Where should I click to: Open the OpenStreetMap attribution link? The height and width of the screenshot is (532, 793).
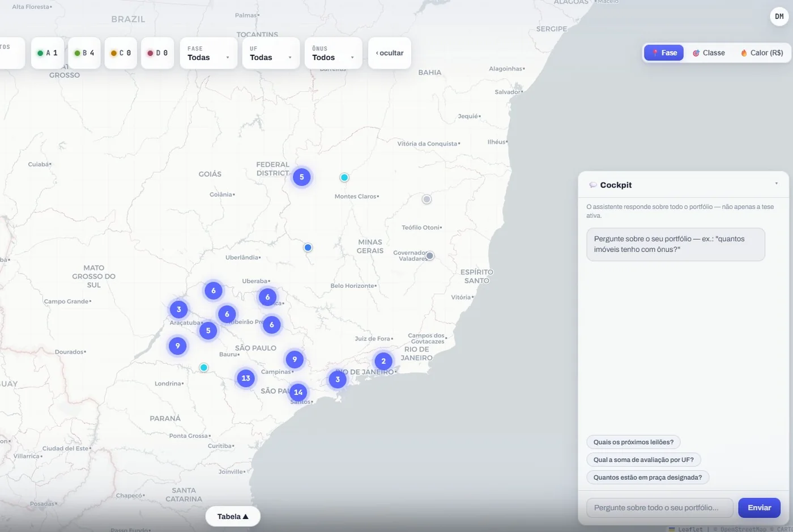[x=743, y=529]
